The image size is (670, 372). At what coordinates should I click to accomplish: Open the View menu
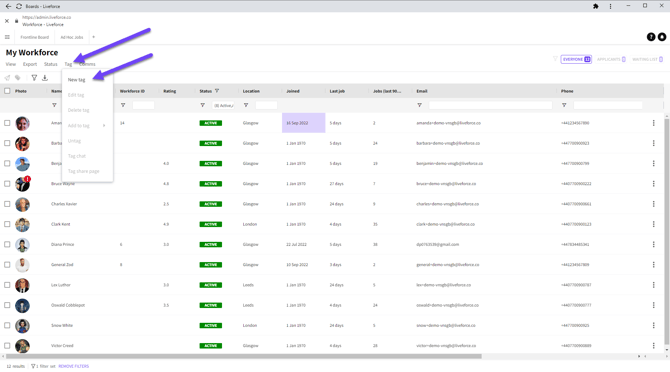[11, 64]
